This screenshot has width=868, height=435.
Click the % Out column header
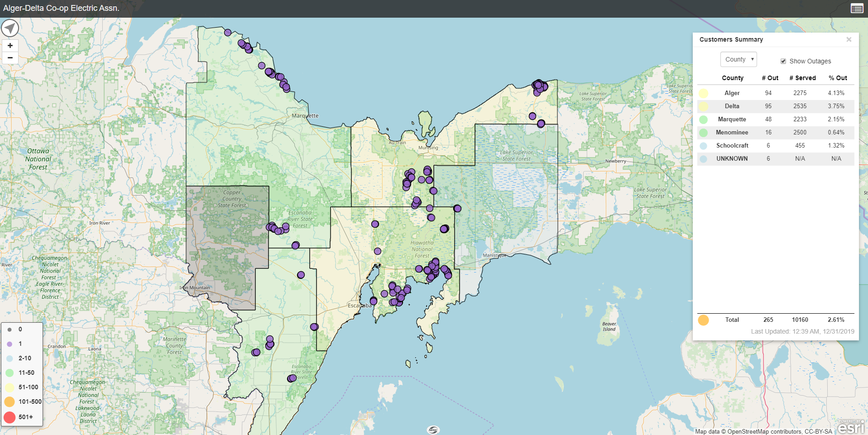coord(838,78)
